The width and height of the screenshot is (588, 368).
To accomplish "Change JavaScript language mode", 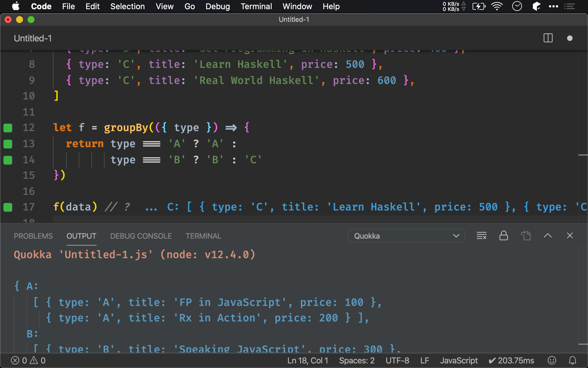I will 459,361.
